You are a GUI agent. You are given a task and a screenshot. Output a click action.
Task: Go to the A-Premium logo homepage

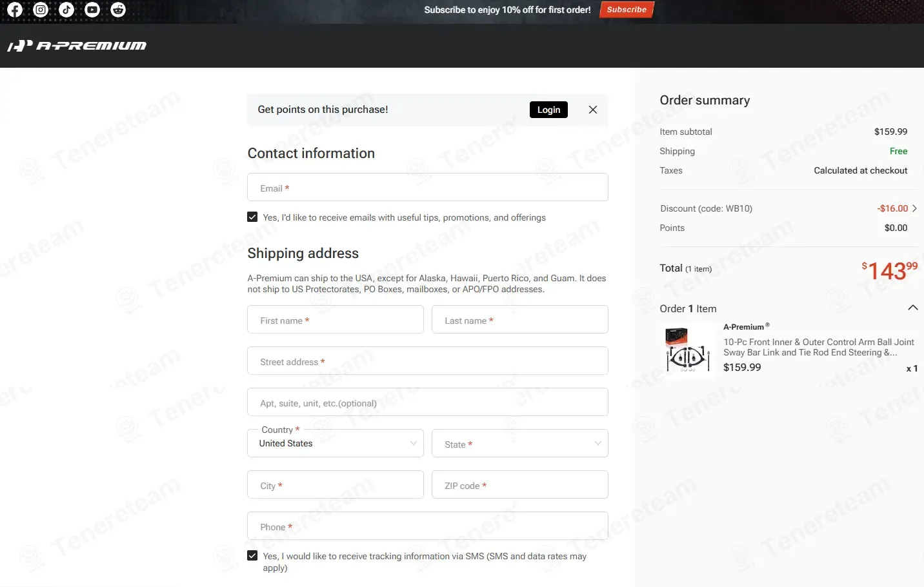77,46
